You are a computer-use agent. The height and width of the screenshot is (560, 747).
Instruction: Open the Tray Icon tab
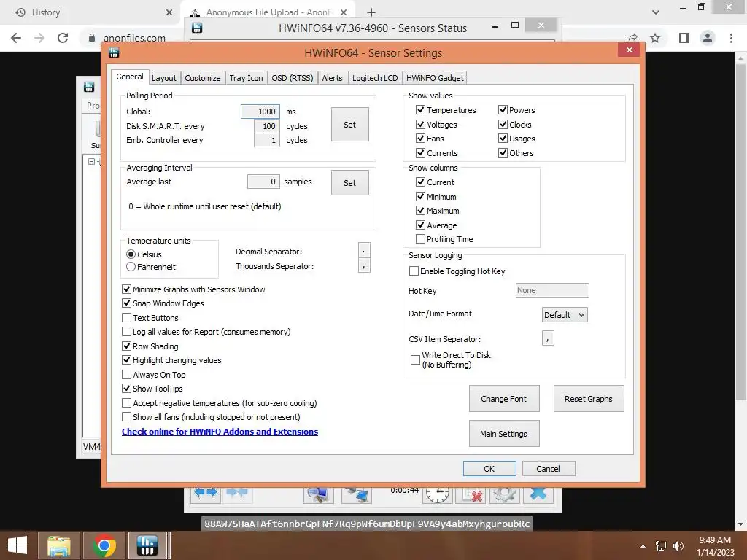tap(246, 78)
